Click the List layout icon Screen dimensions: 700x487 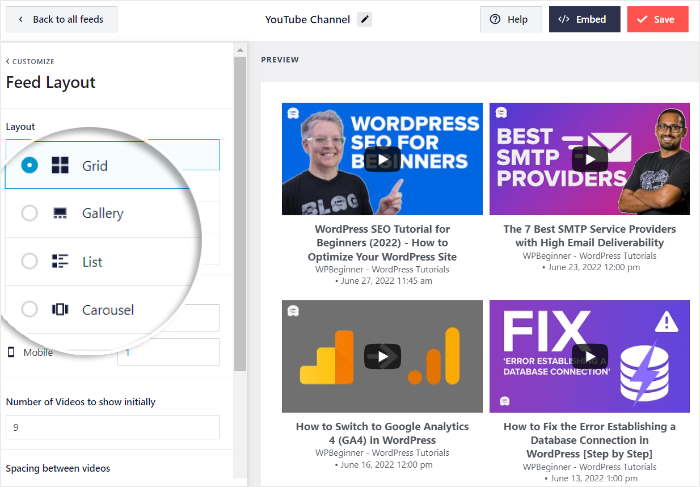(60, 261)
